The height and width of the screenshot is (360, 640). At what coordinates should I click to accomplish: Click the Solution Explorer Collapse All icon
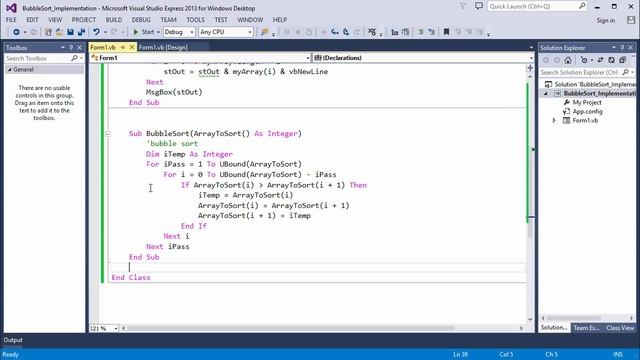coord(622,60)
